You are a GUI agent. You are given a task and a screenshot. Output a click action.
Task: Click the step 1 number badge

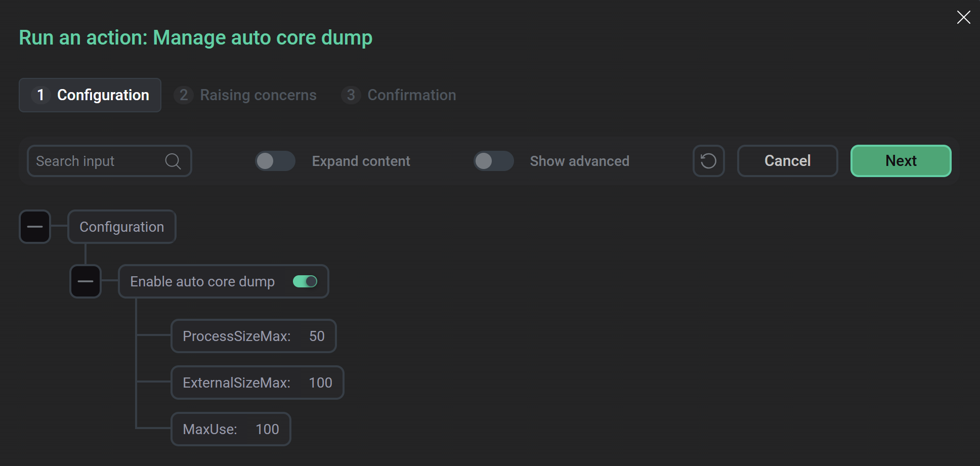coord(41,95)
